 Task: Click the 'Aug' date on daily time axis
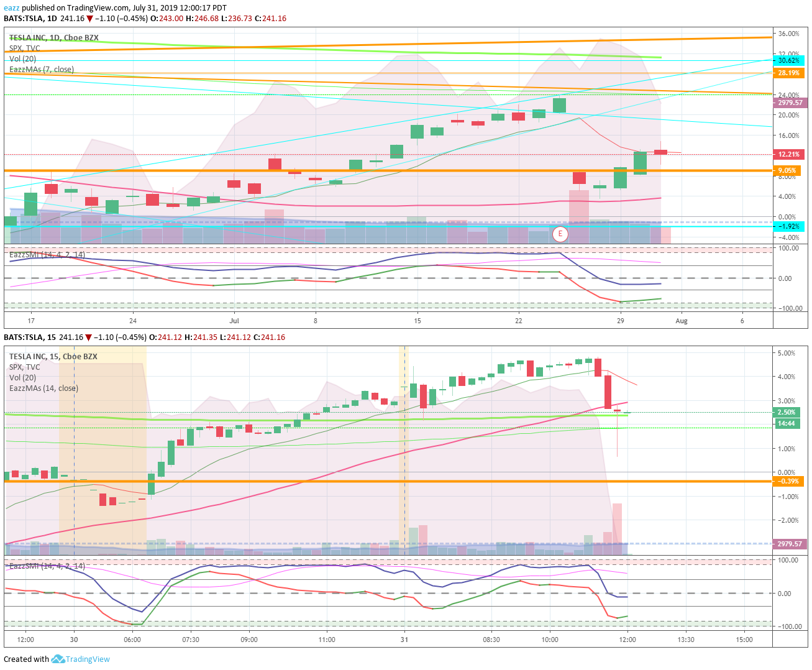tap(682, 321)
